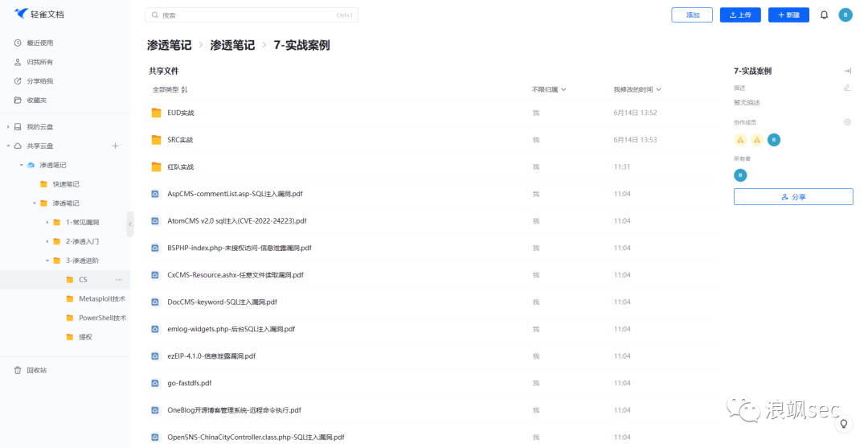868x448 pixels.
Task: Expand the 我的云盘 tree node
Action: [x=8, y=127]
